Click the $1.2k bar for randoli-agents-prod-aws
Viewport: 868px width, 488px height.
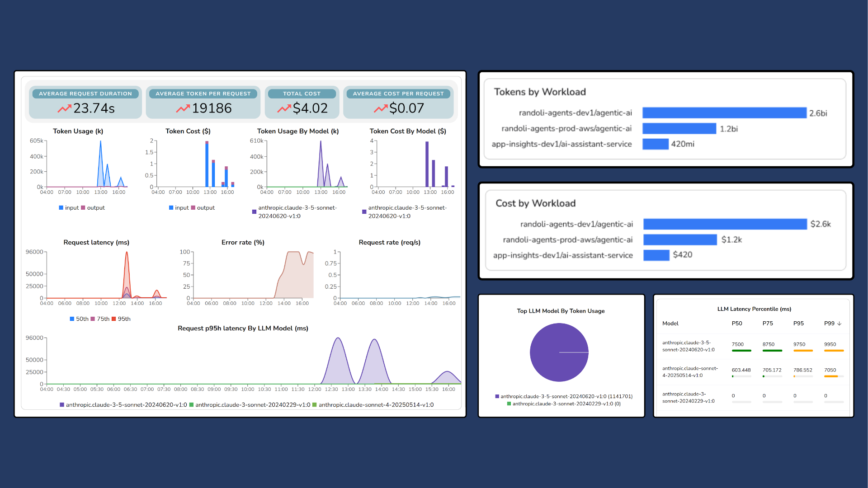[680, 239]
